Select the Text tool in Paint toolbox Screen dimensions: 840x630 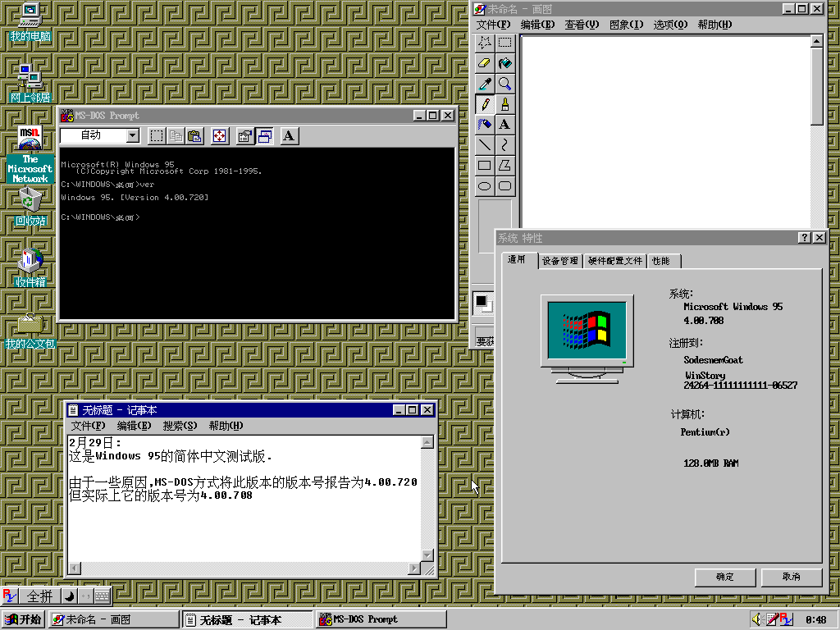pyautogui.click(x=504, y=124)
